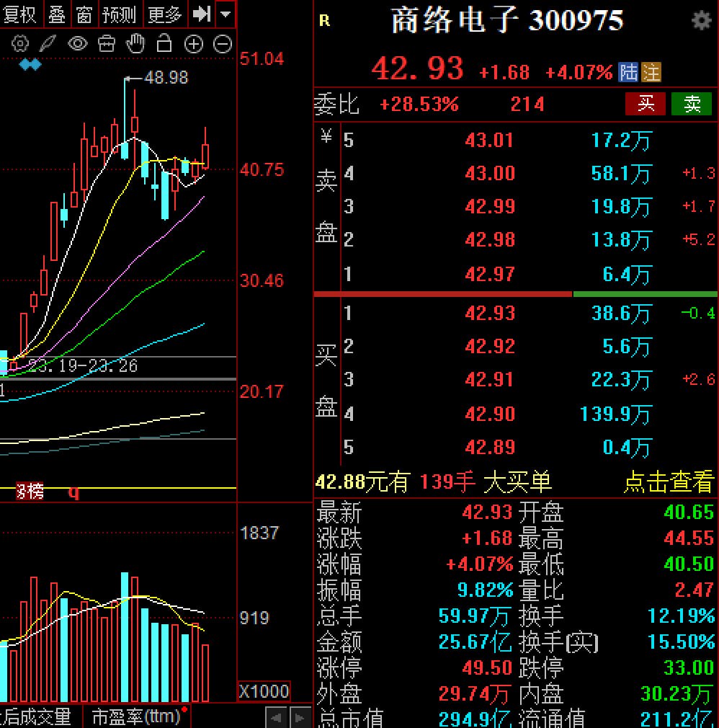Click the 换手 12.19% turnover value
Screen dimensions: 719x728
pos(681,616)
